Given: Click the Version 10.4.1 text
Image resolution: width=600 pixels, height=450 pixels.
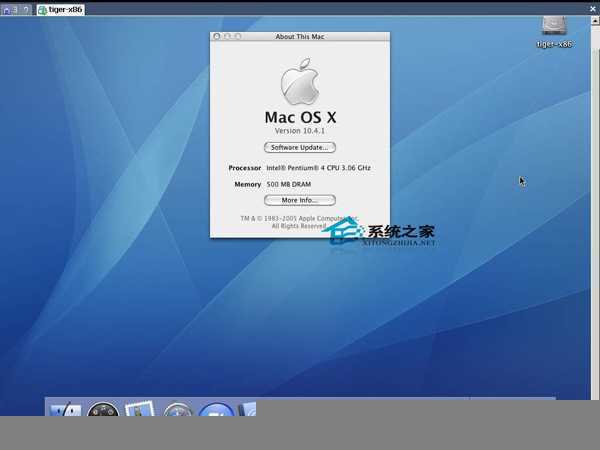Looking at the screenshot, I should (300, 131).
